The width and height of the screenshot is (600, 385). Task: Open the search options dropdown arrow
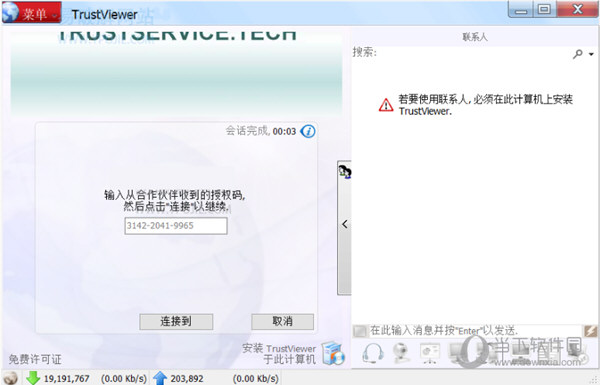[591, 54]
